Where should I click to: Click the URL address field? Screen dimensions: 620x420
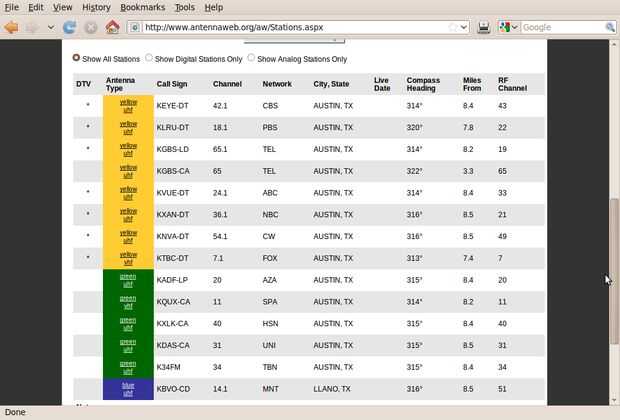click(x=295, y=27)
